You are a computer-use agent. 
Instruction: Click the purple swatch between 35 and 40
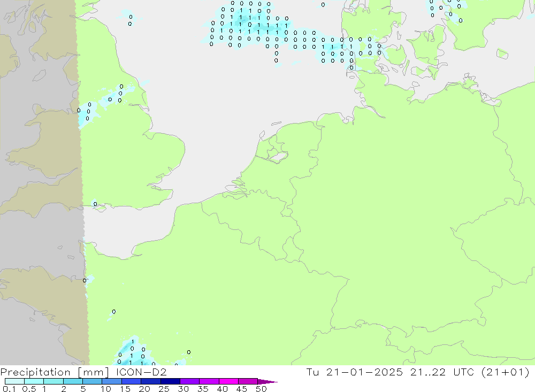(209, 381)
